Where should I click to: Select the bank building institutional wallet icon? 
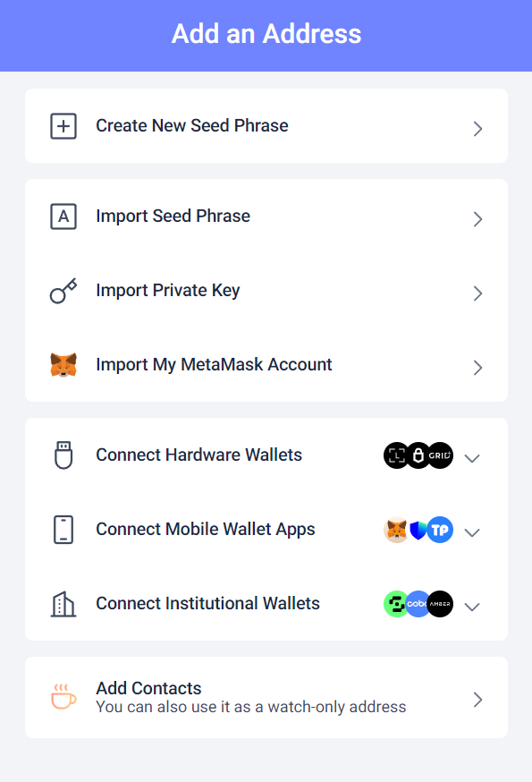pos(63,603)
